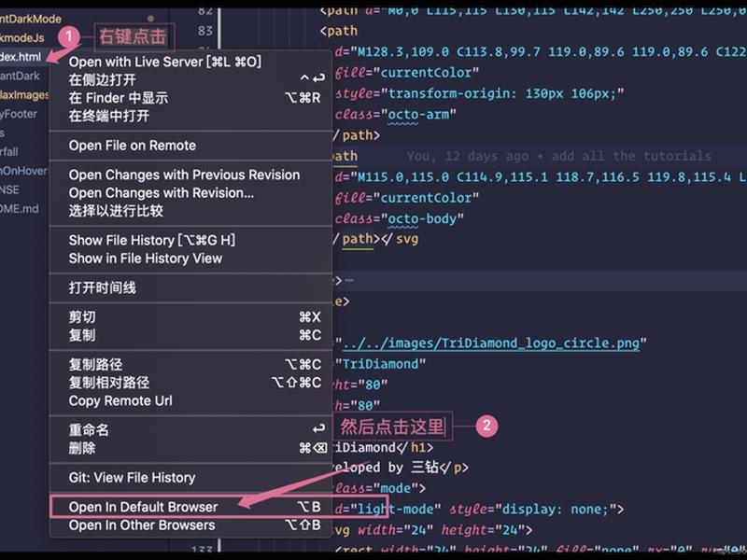
Task: Choose Open with Live Server menu entry
Action: 190,62
